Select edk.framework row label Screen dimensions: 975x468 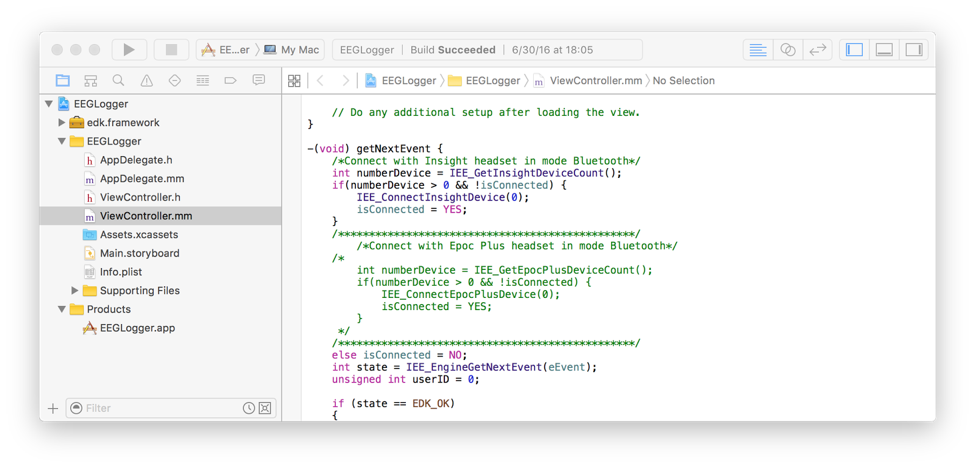(x=123, y=122)
